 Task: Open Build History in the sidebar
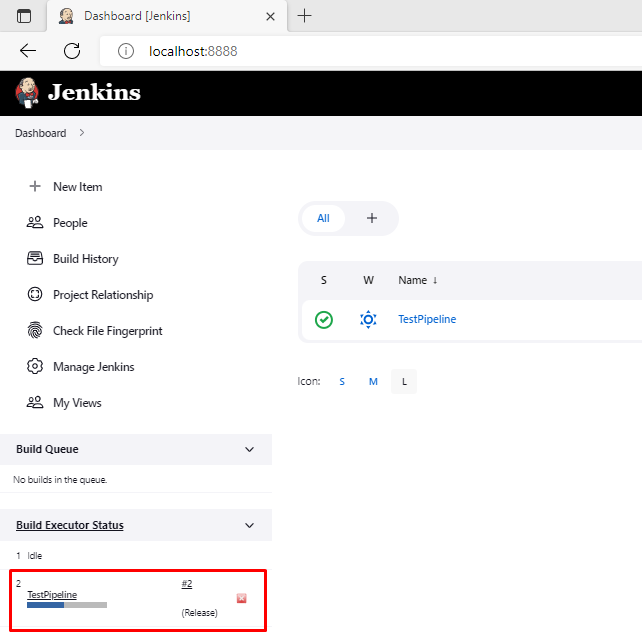pyautogui.click(x=73, y=259)
